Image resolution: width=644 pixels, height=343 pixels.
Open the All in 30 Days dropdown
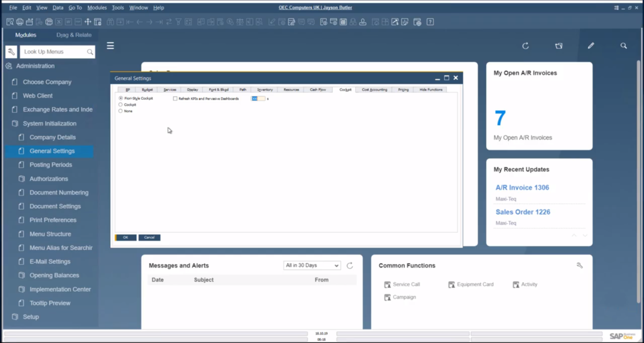click(x=312, y=266)
